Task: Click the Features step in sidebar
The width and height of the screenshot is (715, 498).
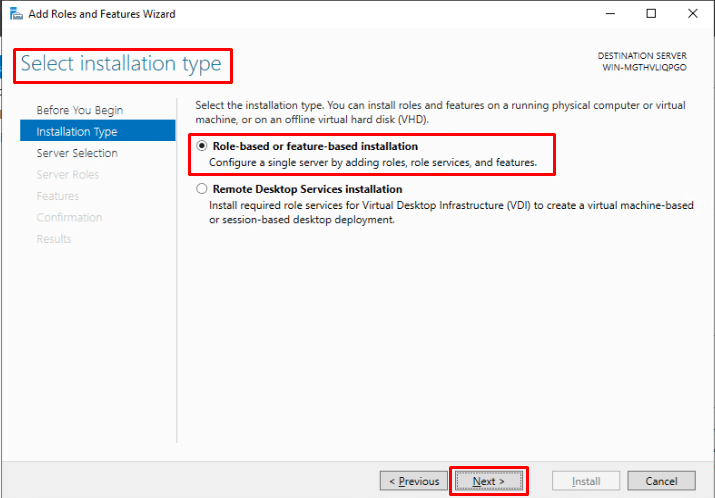Action: 58,196
